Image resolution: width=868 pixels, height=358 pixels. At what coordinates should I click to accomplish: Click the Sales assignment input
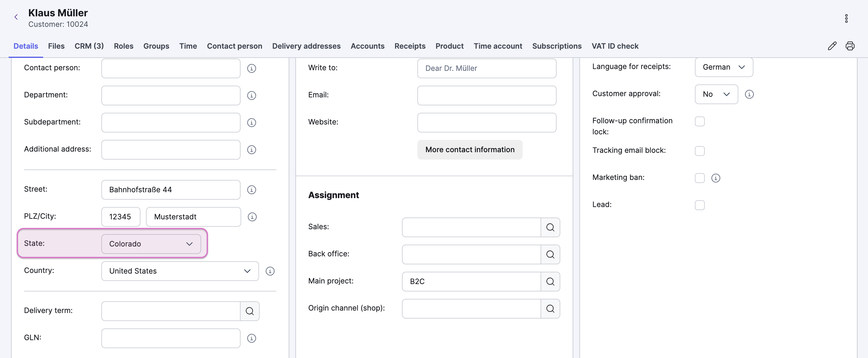(471, 227)
